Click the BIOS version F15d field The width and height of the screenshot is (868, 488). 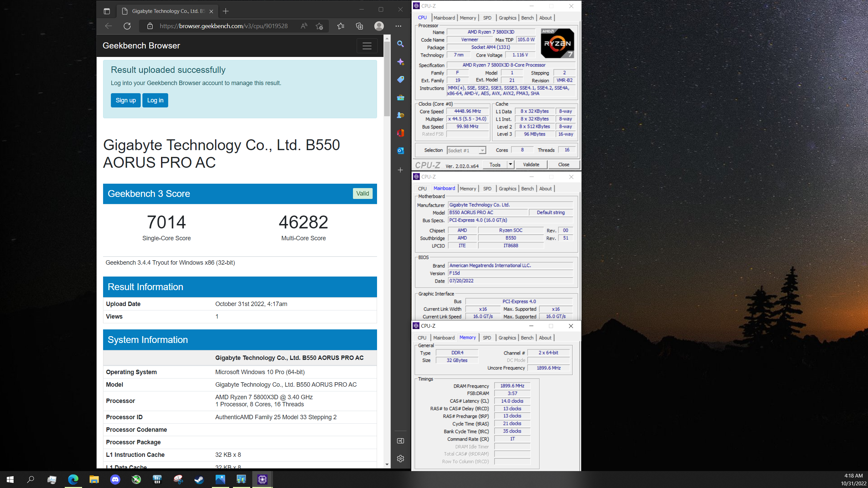(x=511, y=273)
